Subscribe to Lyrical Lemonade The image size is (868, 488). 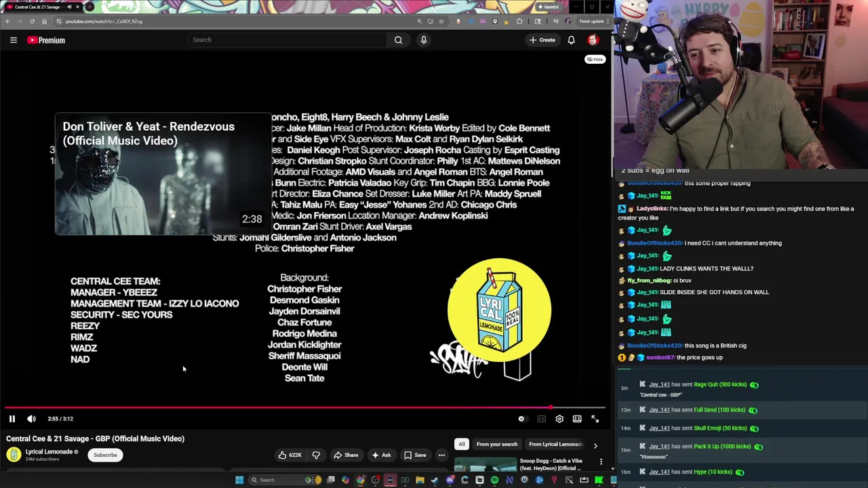pos(105,455)
